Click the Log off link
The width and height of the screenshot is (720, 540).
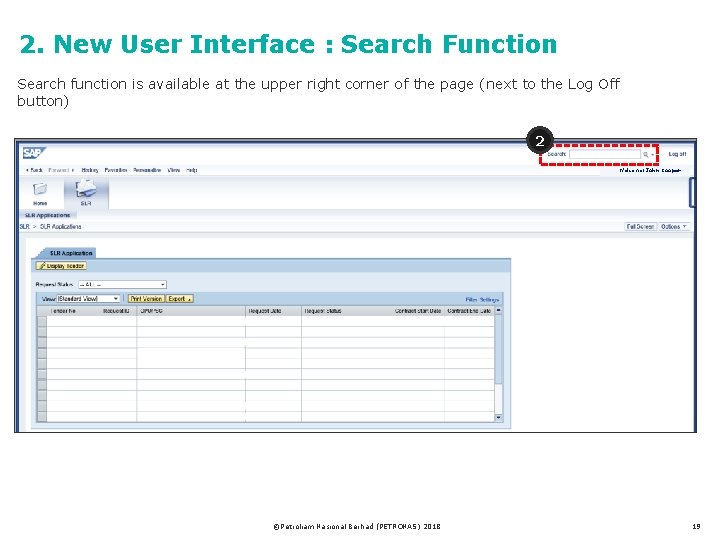[677, 154]
